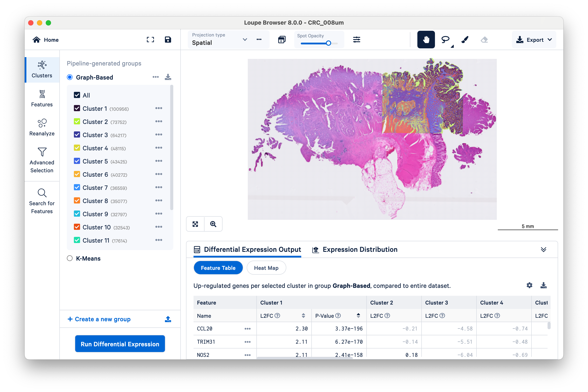Adjust the Spot Opacity slider handle
Image resolution: width=588 pixels, height=392 pixels.
pyautogui.click(x=329, y=43)
